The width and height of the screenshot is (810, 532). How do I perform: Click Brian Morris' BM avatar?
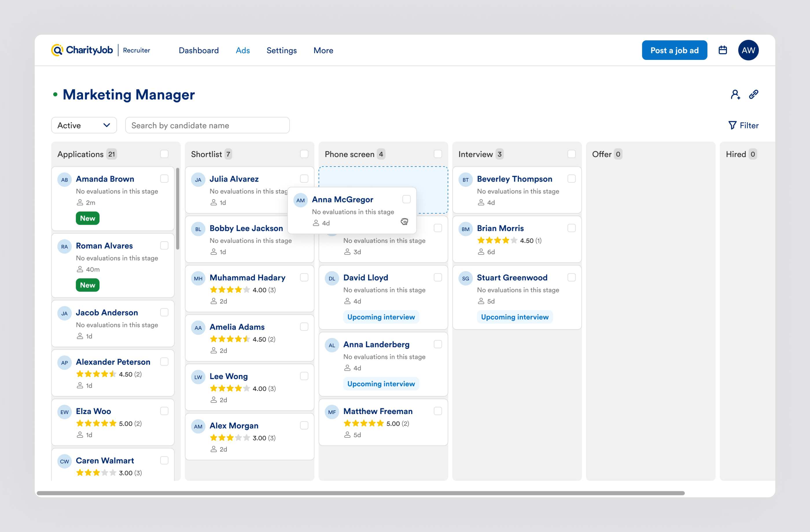pos(465,229)
